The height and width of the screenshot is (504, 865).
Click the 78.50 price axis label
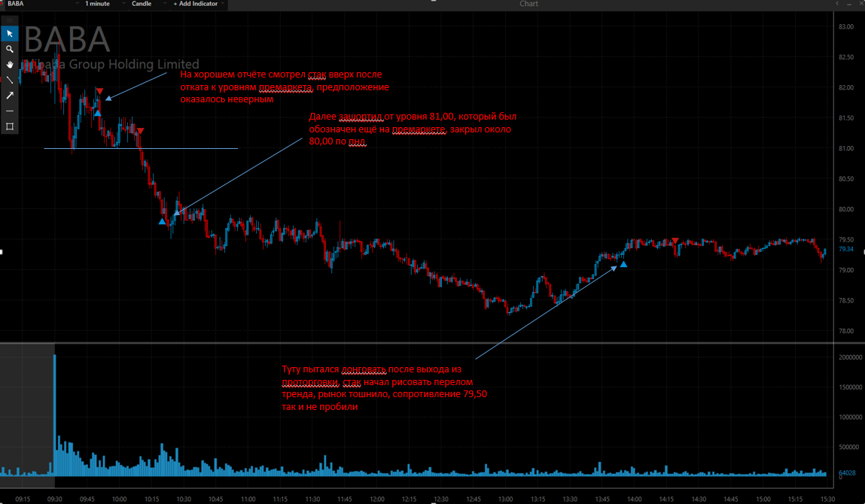846,301
